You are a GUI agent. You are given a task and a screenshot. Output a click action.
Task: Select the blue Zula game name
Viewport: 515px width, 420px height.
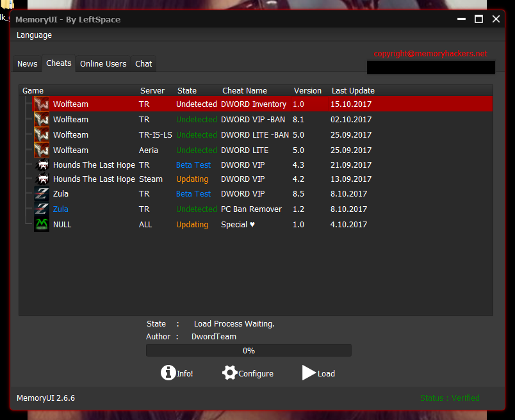pyautogui.click(x=61, y=209)
